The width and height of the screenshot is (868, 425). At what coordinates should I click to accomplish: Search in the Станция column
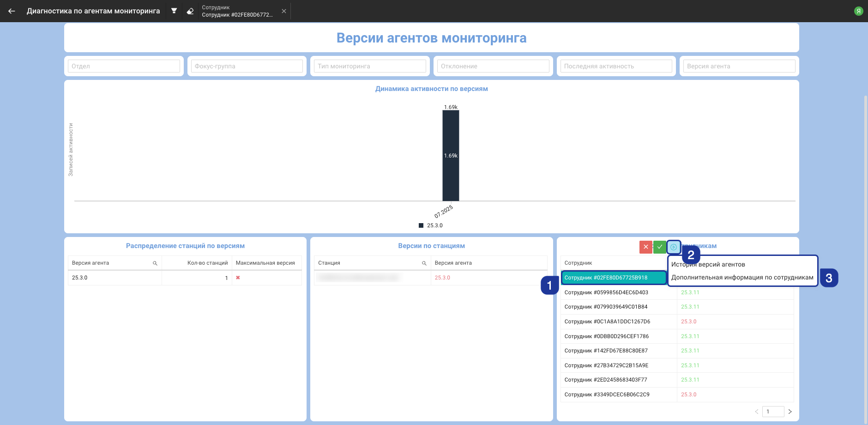tap(424, 263)
